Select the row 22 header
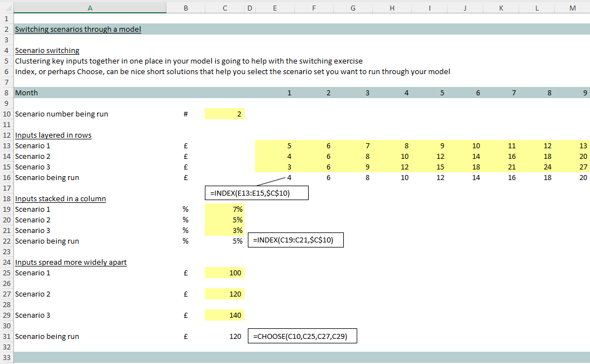Screen dimensions: 590x364 (x=6, y=241)
